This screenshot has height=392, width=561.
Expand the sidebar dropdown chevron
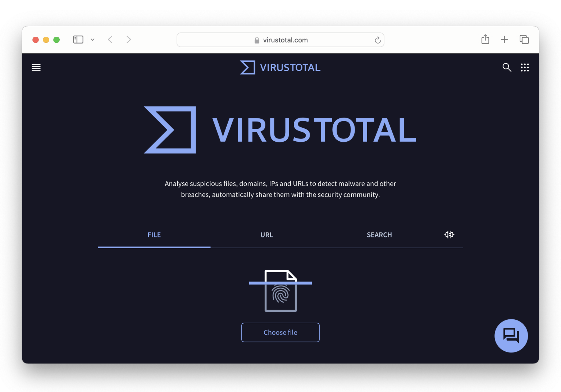click(93, 40)
